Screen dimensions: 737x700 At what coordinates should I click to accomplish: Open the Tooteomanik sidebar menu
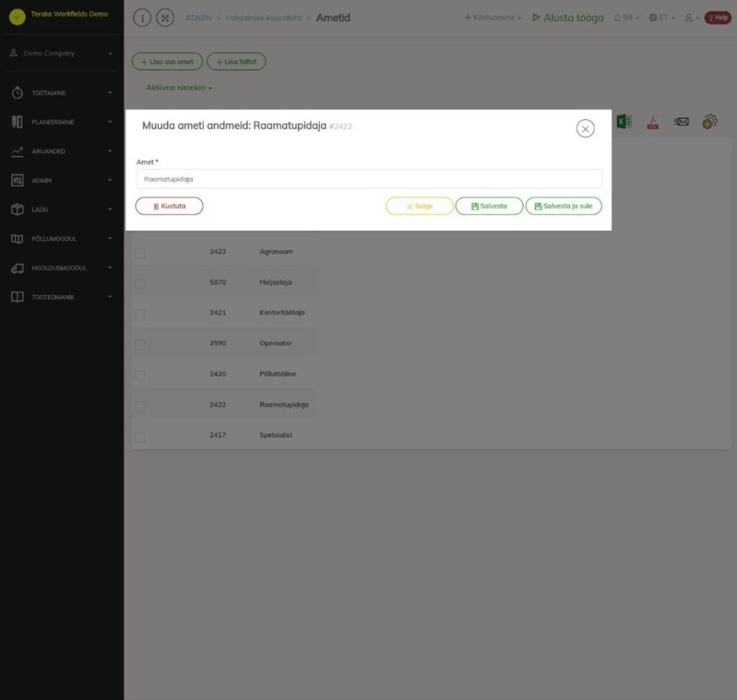tap(62, 297)
